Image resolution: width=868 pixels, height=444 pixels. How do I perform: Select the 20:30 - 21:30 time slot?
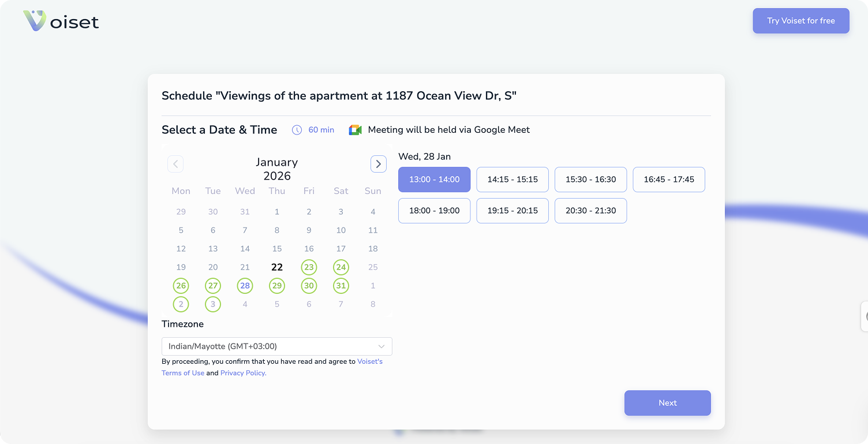[x=590, y=211]
